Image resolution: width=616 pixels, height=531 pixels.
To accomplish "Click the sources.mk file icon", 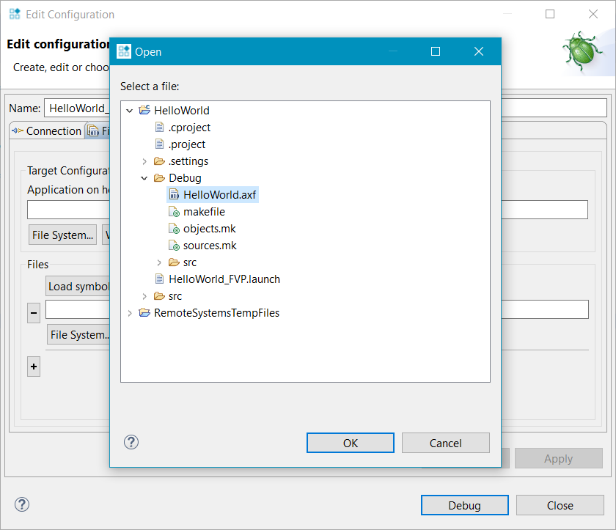I will pos(174,246).
